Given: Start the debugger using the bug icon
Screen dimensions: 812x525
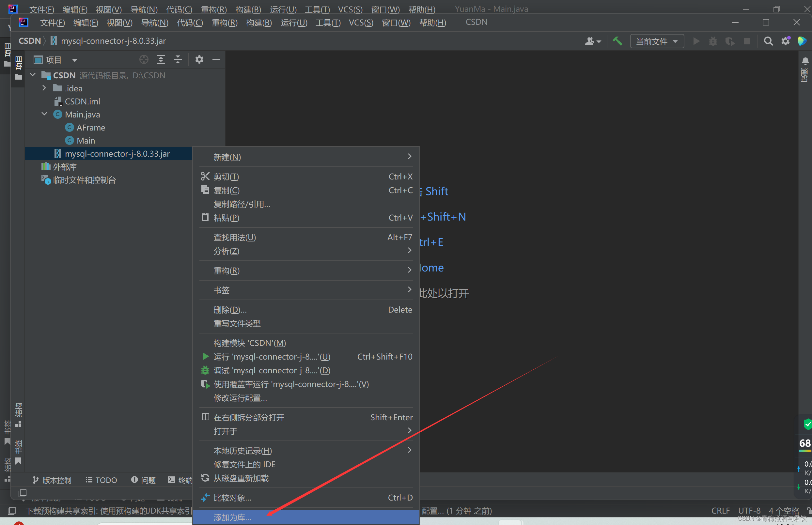Looking at the screenshot, I should 713,41.
